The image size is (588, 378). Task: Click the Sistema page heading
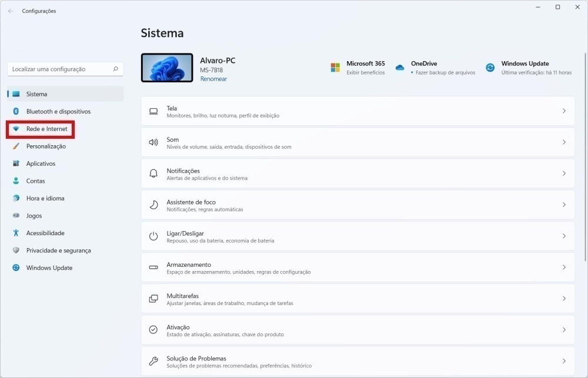point(162,33)
